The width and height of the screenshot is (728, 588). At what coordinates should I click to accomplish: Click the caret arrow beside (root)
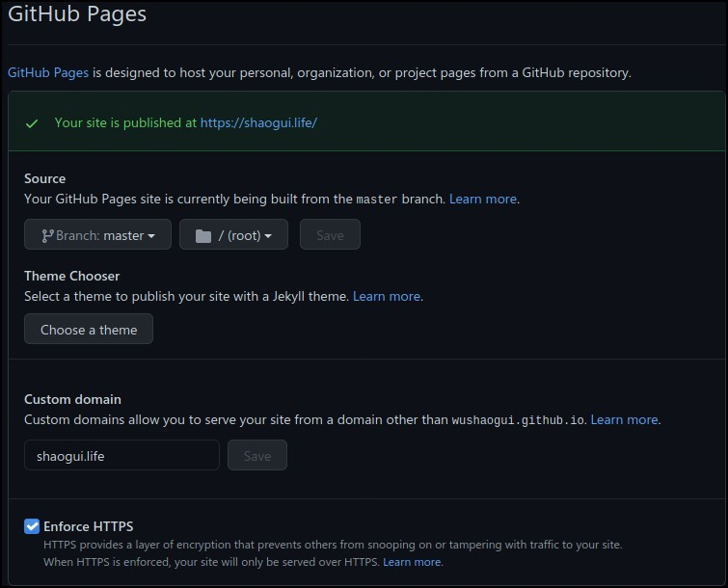(x=268, y=236)
